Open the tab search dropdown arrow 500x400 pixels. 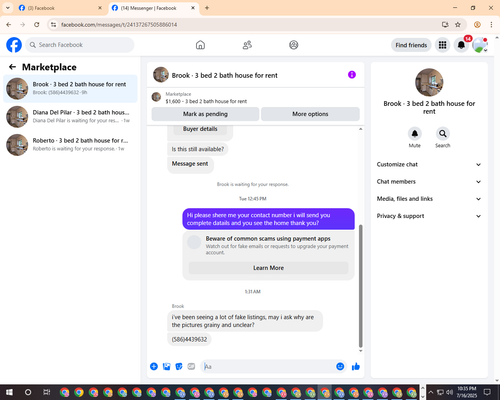point(8,8)
